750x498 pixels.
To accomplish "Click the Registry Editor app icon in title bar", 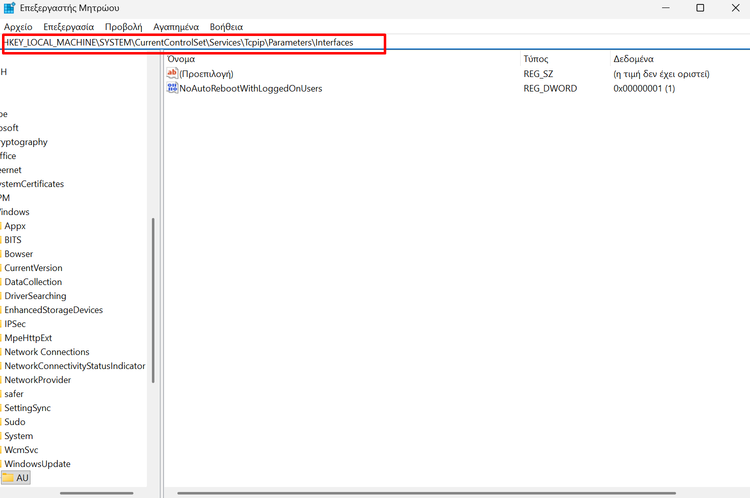I will coord(10,8).
